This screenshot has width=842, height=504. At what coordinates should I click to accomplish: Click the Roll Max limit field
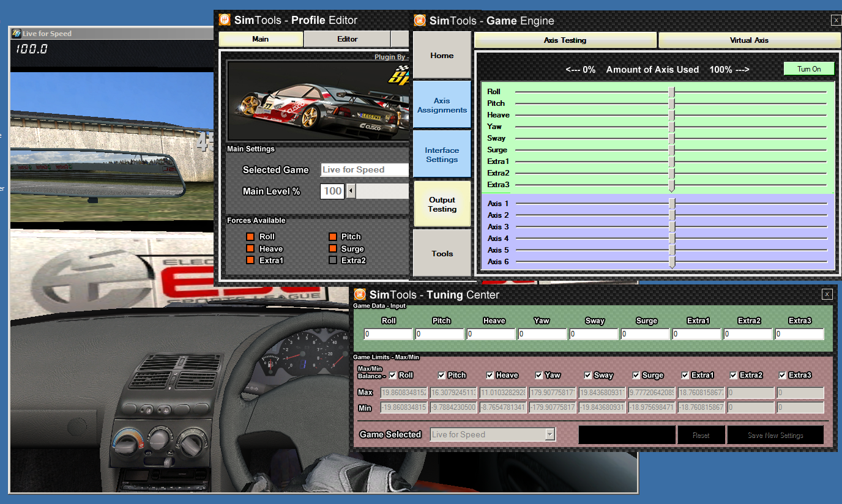coord(404,393)
